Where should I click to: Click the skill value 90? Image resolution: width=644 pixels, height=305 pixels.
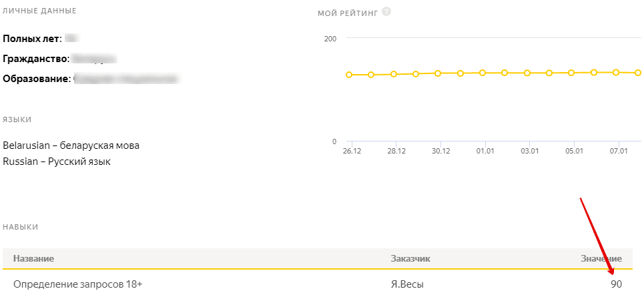coord(616,284)
